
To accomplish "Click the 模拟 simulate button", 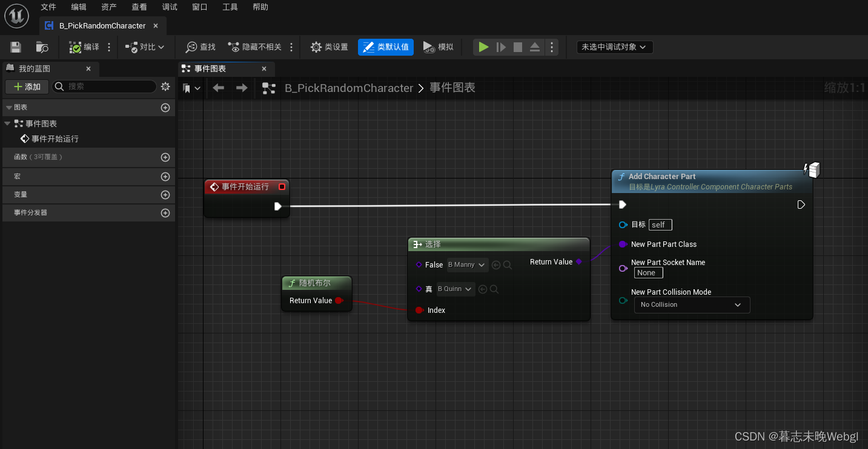I will (438, 47).
